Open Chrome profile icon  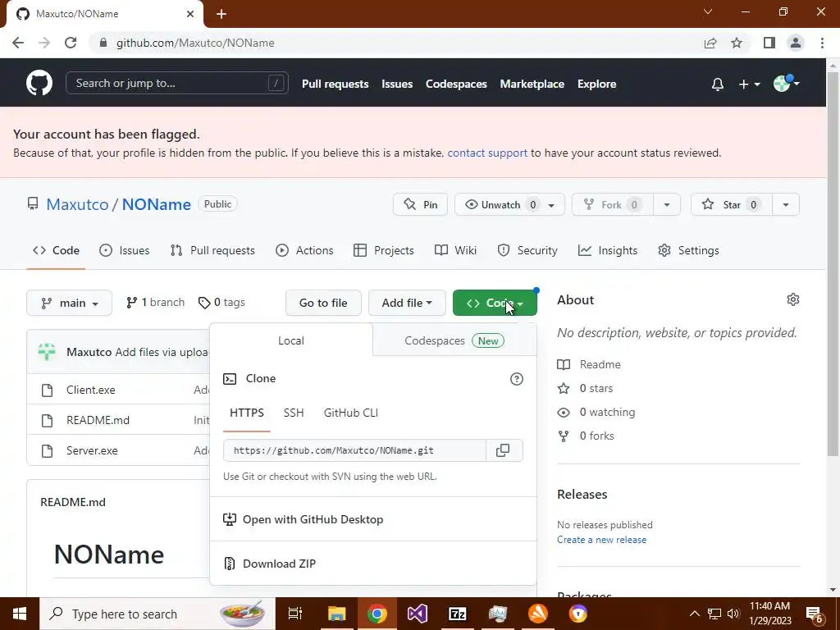[796, 43]
